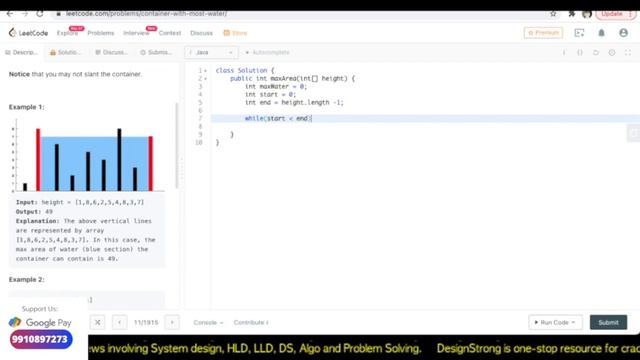Click the description panel scrollbar
640x360 pixels.
[x=177, y=145]
